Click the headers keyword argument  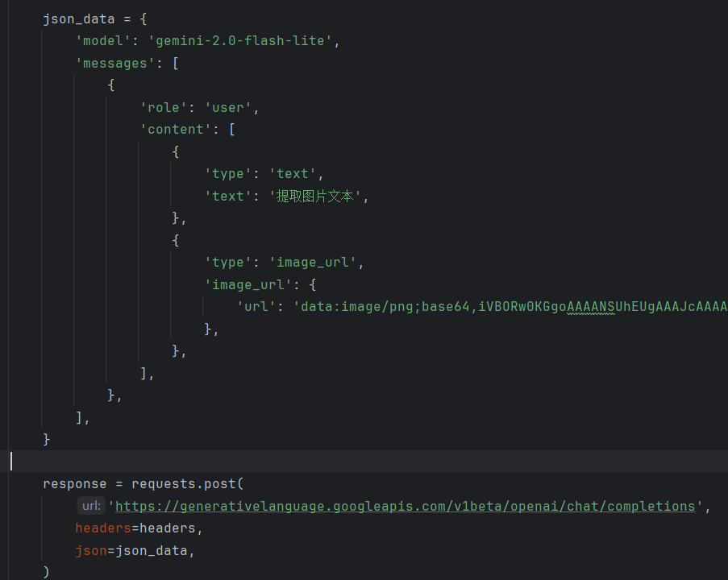click(103, 528)
